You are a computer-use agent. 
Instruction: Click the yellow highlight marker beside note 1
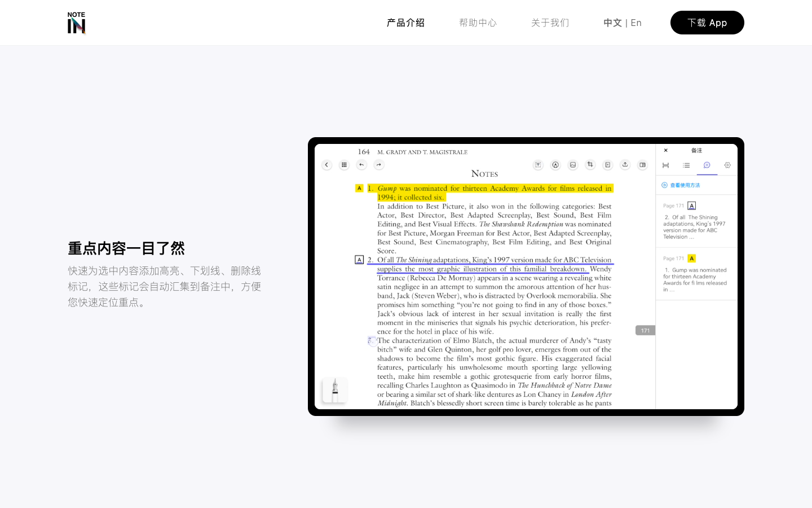click(359, 189)
